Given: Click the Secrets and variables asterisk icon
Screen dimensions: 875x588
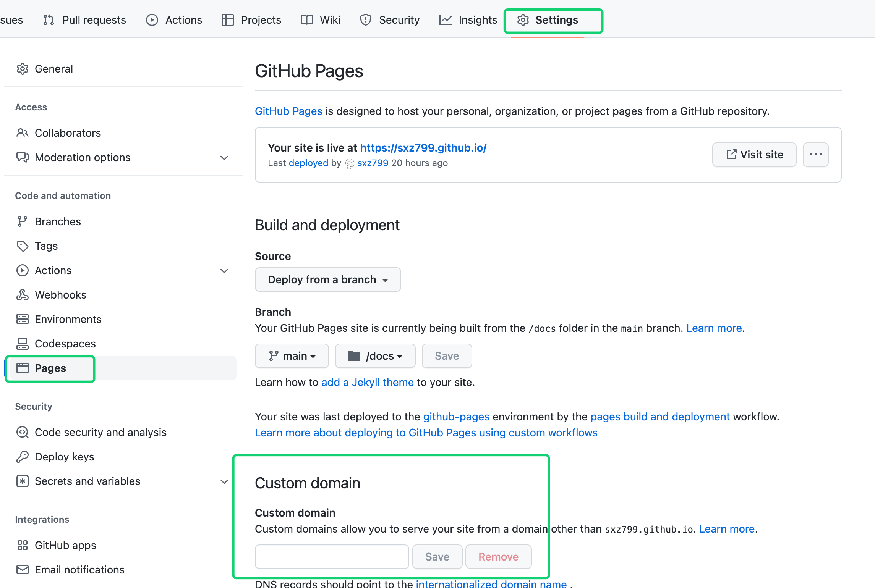Looking at the screenshot, I should tap(23, 481).
